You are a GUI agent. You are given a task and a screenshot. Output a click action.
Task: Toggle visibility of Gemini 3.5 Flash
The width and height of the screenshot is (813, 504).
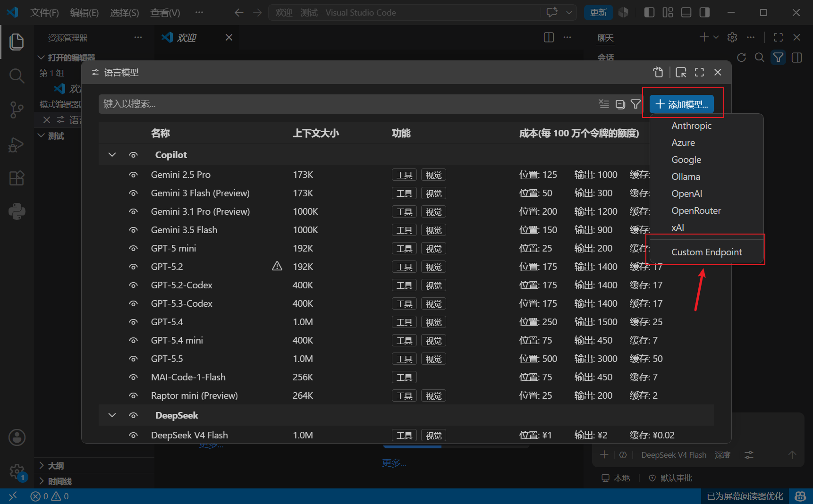134,230
